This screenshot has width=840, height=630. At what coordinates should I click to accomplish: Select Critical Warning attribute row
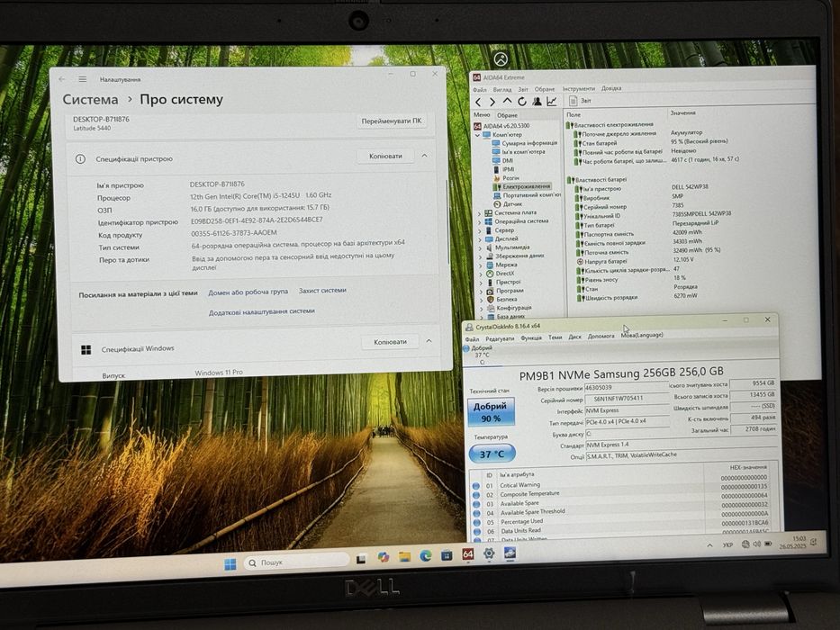point(620,484)
